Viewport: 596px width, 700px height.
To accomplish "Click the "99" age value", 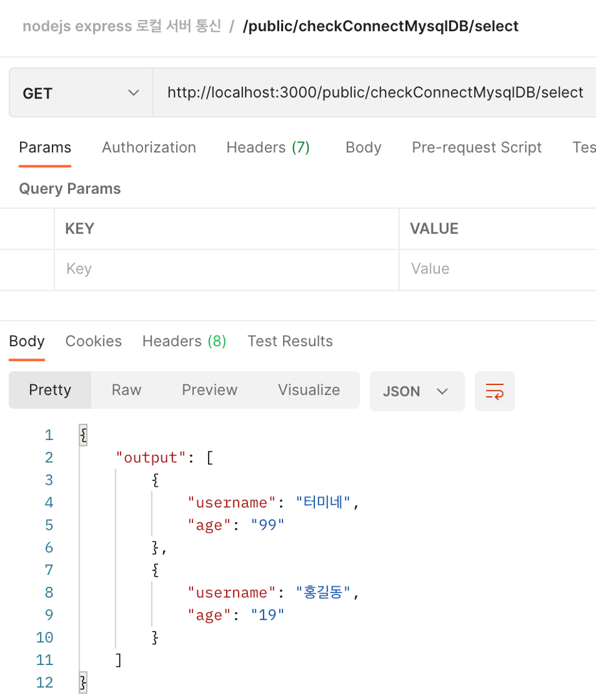I will point(268,525).
